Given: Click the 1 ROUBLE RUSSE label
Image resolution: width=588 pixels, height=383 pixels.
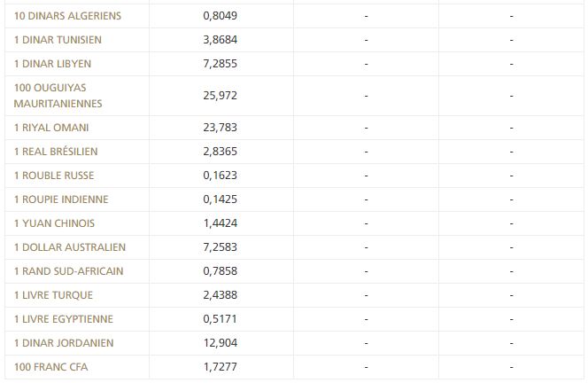Looking at the screenshot, I should click(54, 176).
